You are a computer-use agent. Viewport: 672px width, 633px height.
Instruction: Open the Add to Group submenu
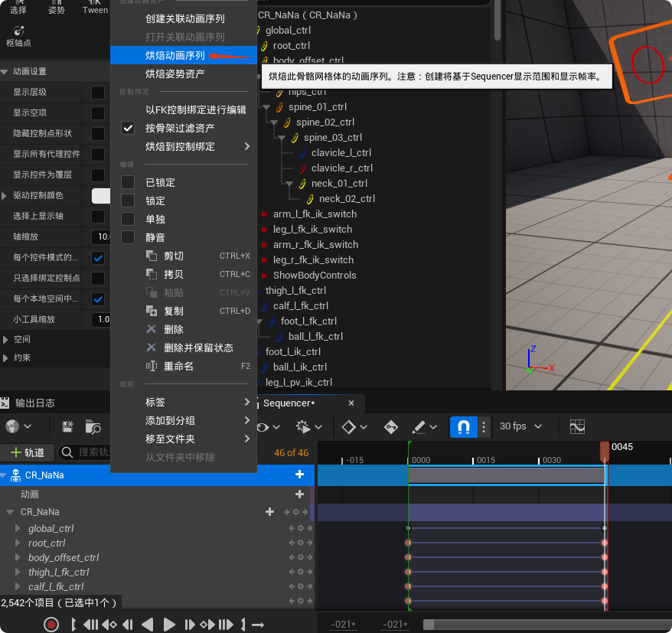[184, 420]
